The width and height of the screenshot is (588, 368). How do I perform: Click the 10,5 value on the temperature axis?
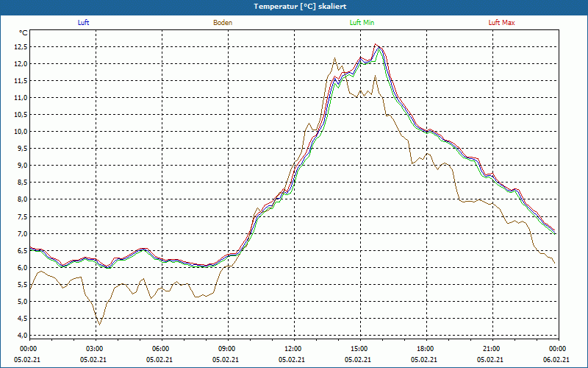21,115
